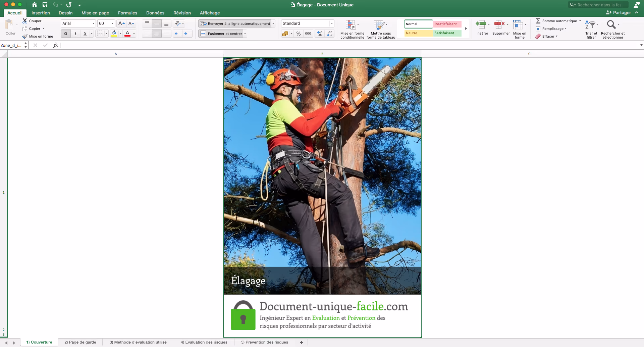Image resolution: width=644 pixels, height=347 pixels.
Task: Expand the cell styles gallery arrow
Action: (466, 29)
